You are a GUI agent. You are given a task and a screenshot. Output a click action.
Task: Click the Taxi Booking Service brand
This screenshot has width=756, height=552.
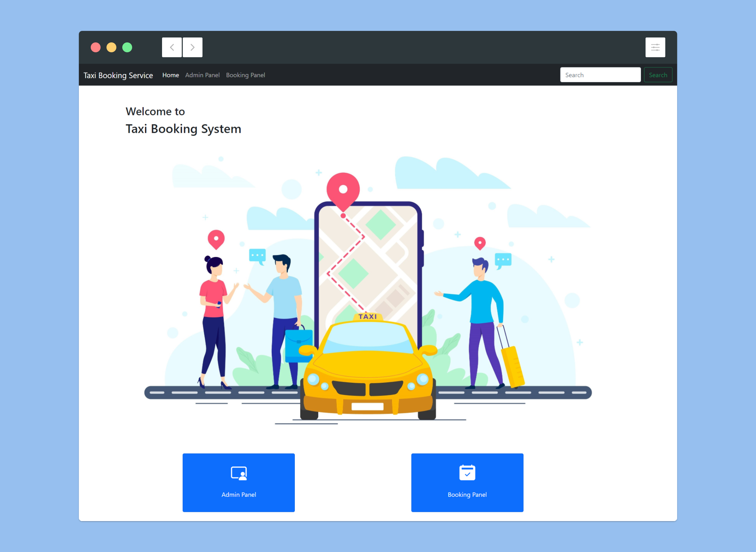118,76
